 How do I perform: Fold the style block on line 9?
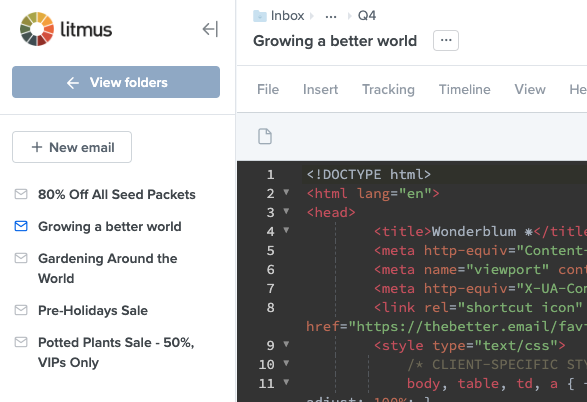point(286,344)
